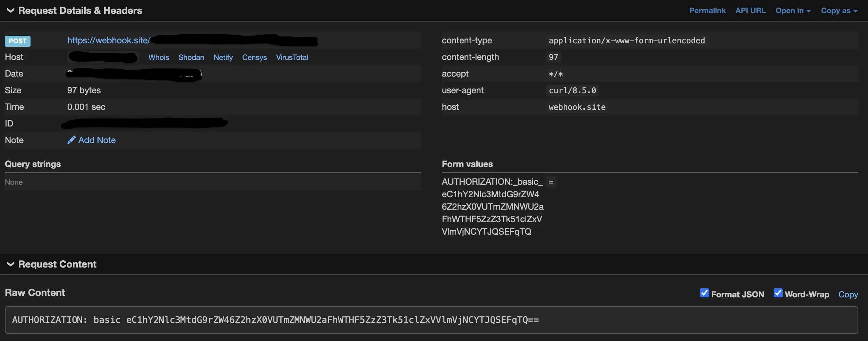
Task: Query the host on Censys
Action: coord(254,57)
